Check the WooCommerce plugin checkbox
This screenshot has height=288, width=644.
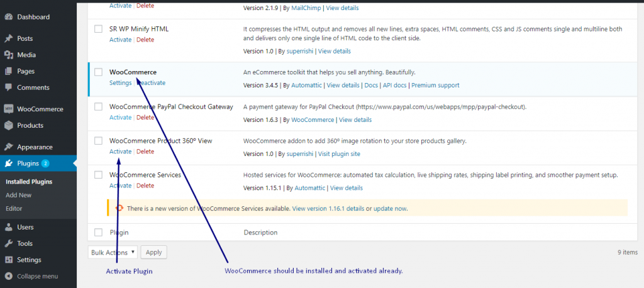[x=99, y=72]
